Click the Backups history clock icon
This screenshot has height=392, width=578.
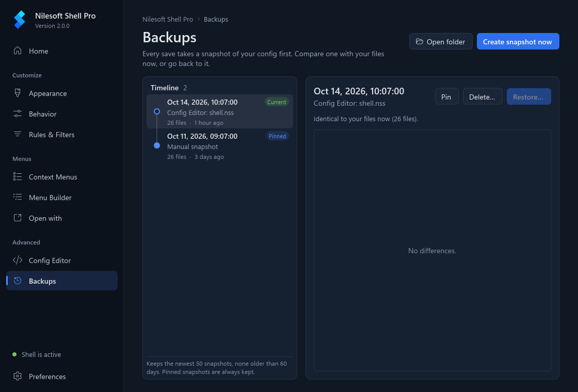(x=18, y=281)
